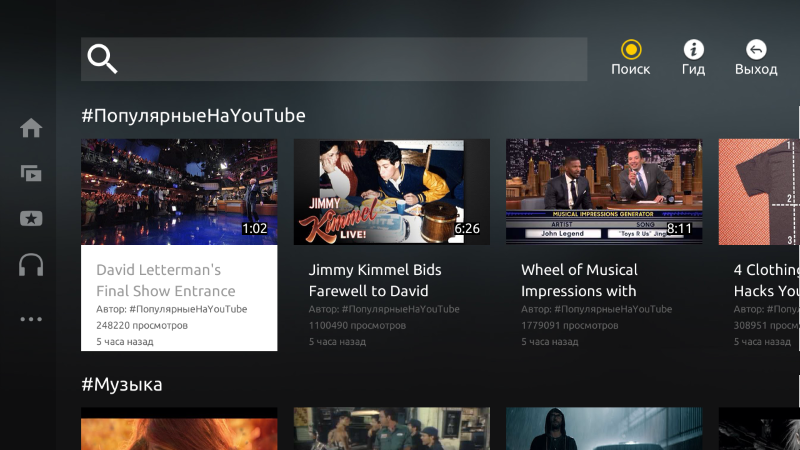Viewport: 800px width, 450px height.
Task: Click the 6:26 duration badge
Action: click(x=467, y=229)
